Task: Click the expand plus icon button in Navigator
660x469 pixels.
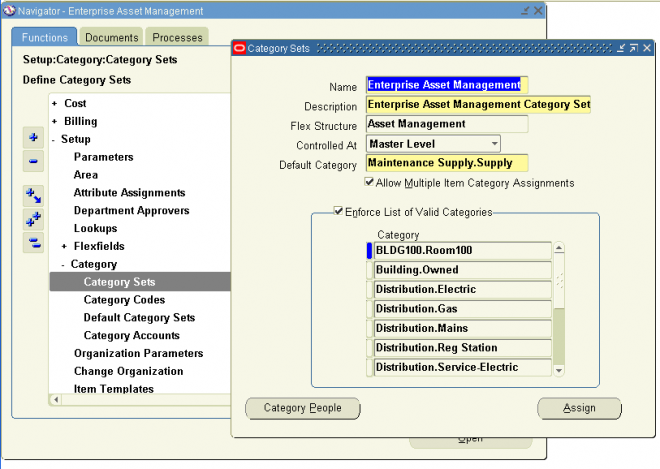Action: (33, 137)
